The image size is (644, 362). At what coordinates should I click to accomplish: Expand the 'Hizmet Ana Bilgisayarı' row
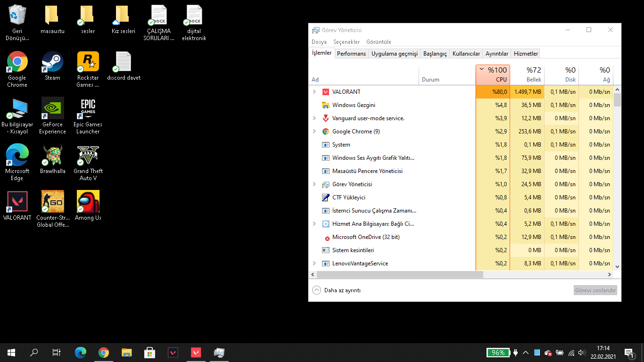pyautogui.click(x=314, y=224)
